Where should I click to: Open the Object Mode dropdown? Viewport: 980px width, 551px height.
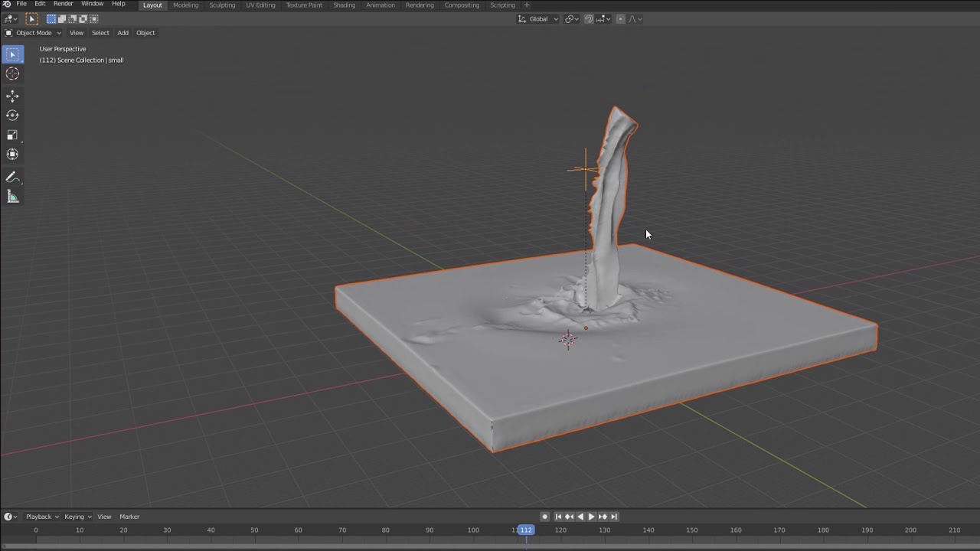pyautogui.click(x=34, y=33)
